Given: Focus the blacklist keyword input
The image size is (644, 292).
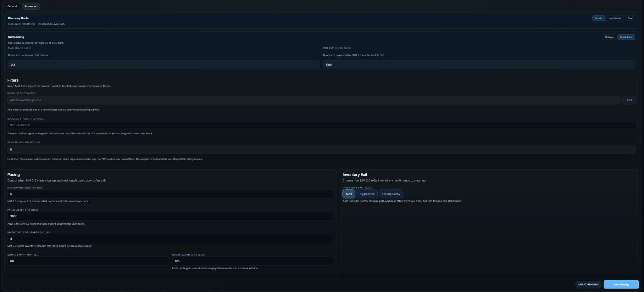Looking at the screenshot, I should point(313,100).
